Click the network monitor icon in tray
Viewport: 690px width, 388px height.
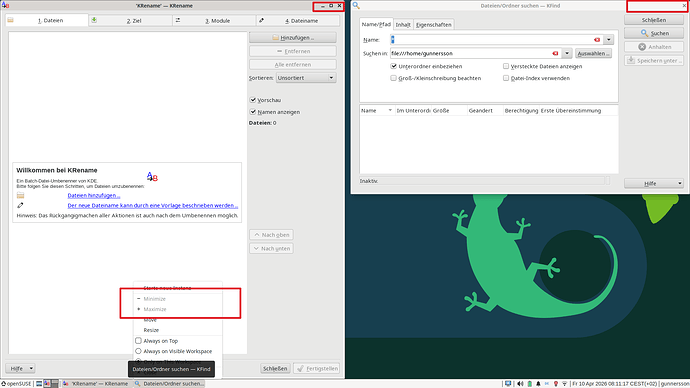pos(508,384)
